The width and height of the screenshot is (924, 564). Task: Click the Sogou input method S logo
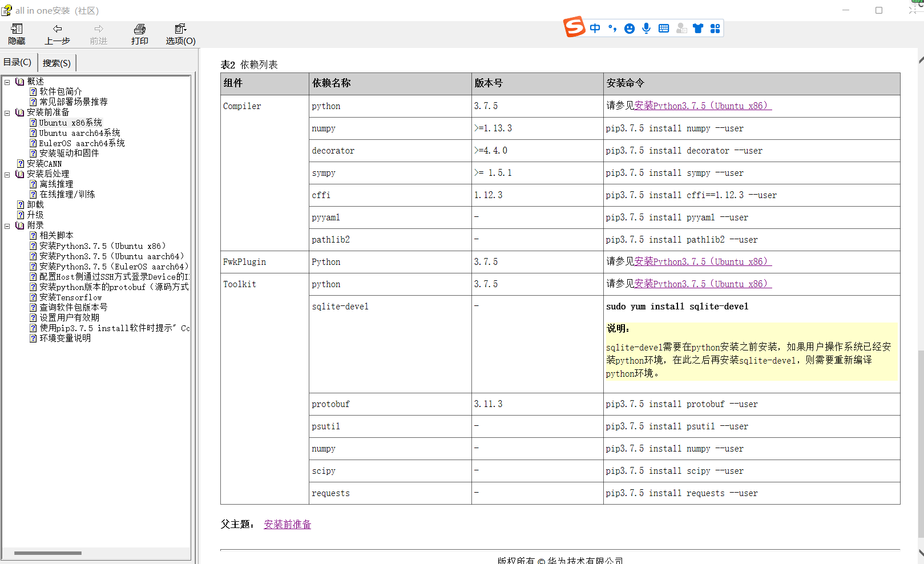(574, 27)
